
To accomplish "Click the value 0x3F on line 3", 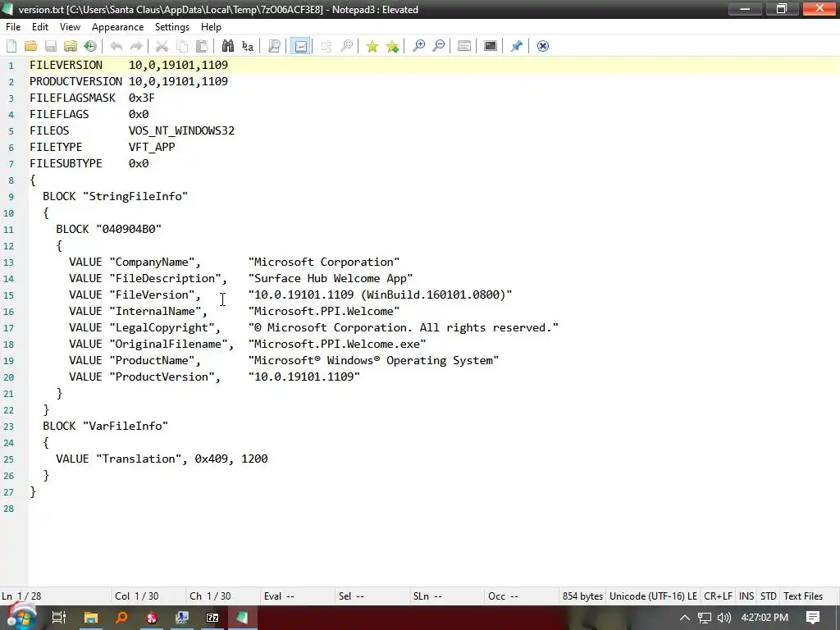I will (141, 98).
